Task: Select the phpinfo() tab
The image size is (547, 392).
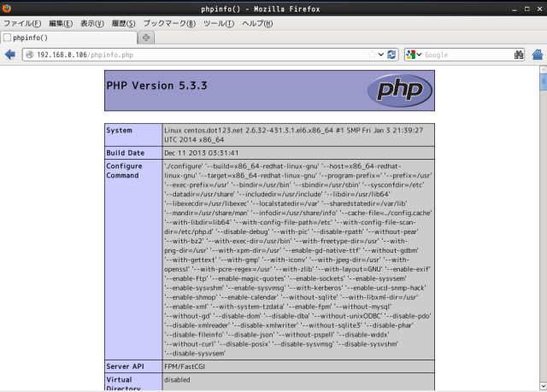Action: [x=68, y=38]
